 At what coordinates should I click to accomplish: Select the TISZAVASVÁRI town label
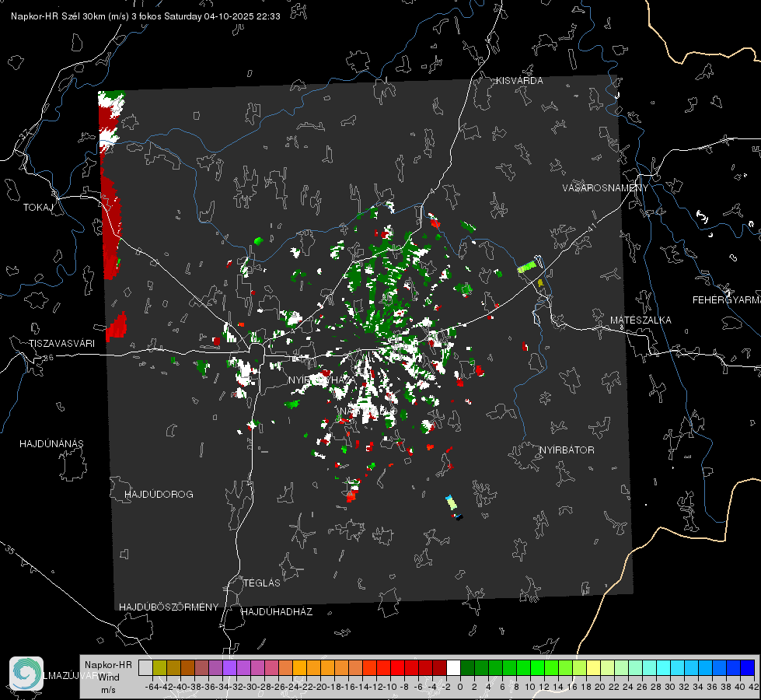(61, 344)
